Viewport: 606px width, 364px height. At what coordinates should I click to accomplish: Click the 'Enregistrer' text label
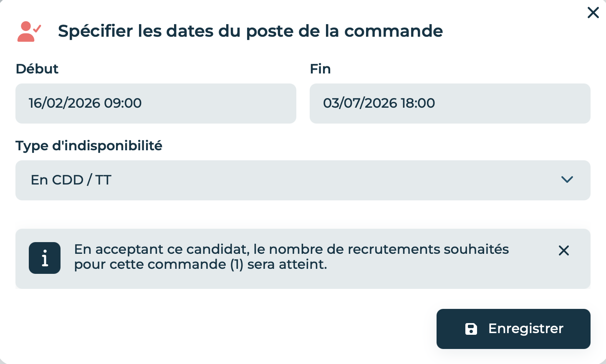pyautogui.click(x=526, y=329)
